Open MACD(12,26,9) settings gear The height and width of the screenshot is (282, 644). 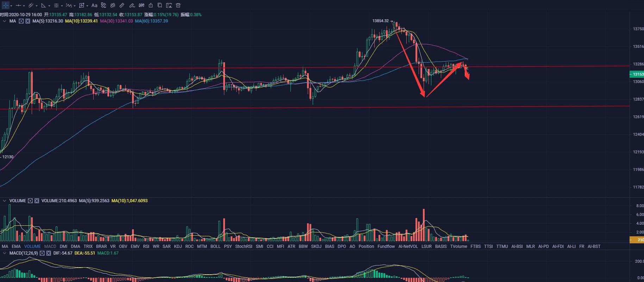pos(42,253)
